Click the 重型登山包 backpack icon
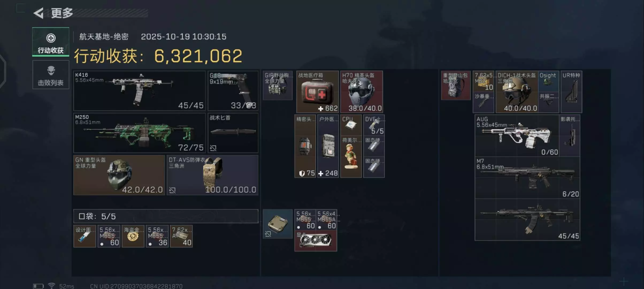Image resolution: width=644 pixels, height=289 pixels. pos(456,85)
